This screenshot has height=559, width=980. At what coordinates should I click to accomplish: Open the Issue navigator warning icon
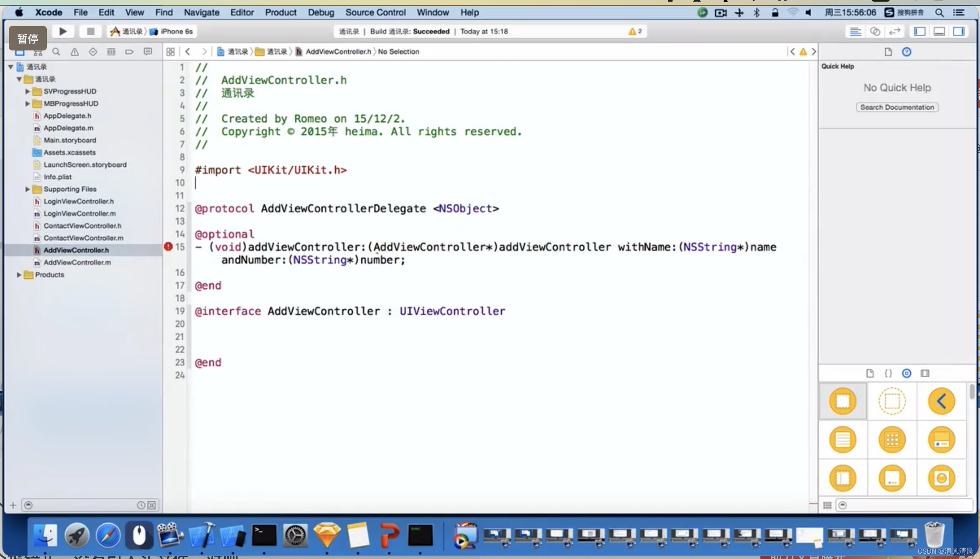point(74,52)
